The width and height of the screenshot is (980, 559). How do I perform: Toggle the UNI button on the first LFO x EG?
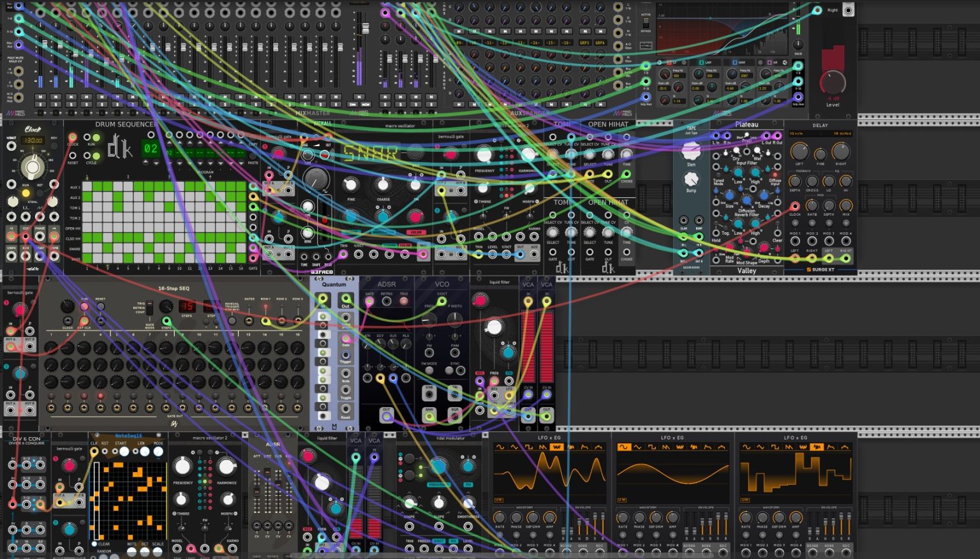point(498,500)
